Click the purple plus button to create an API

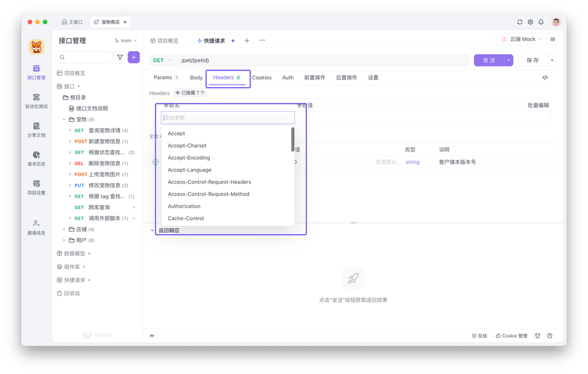[134, 57]
